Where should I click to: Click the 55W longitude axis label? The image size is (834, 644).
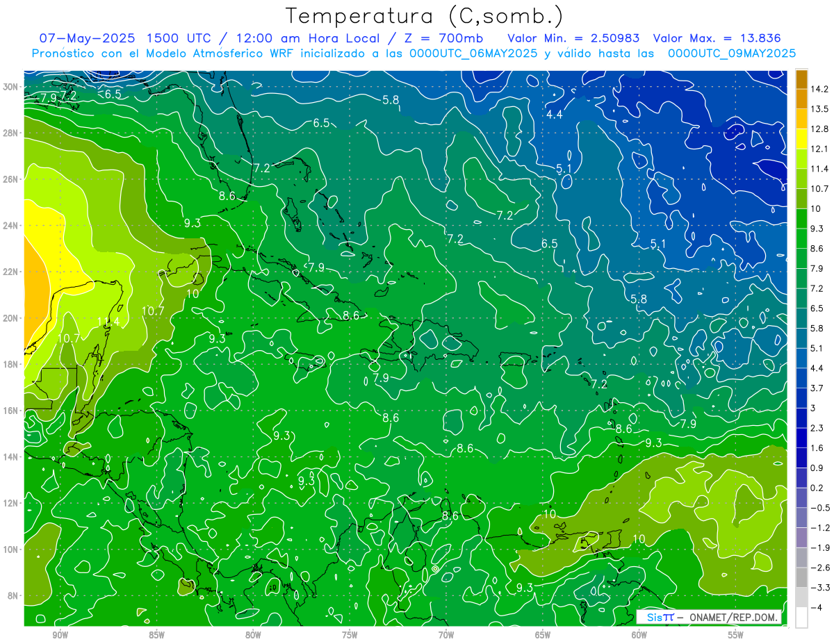(x=736, y=636)
